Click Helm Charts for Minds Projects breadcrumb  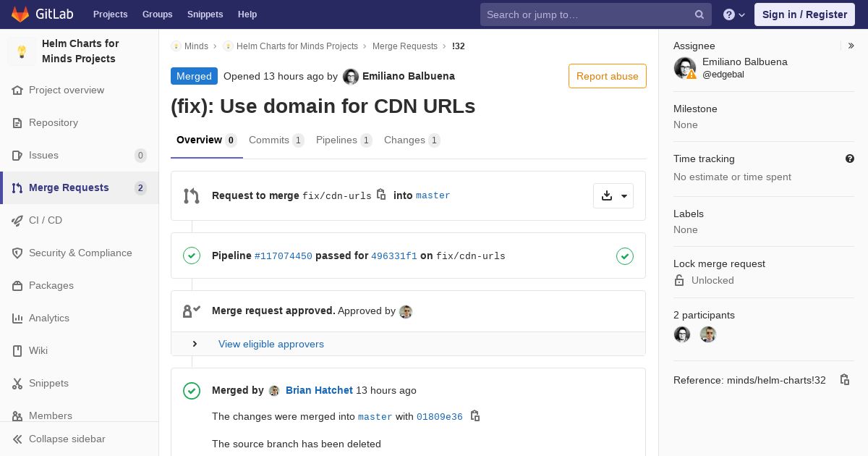[297, 46]
